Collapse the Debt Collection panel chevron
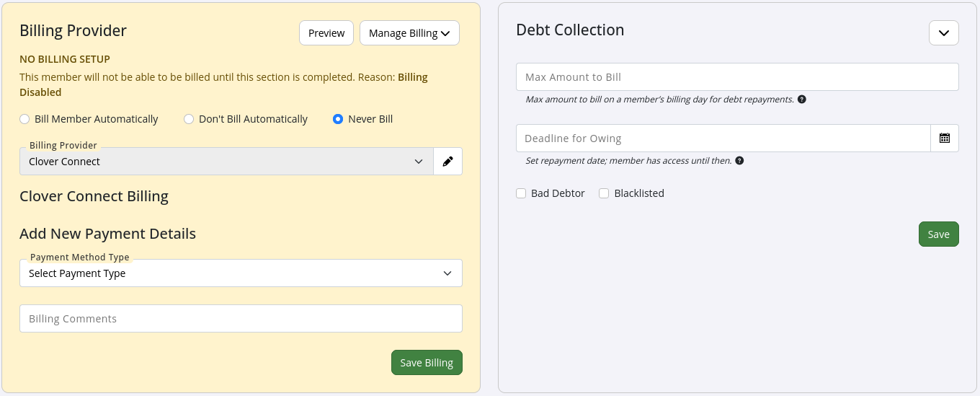The height and width of the screenshot is (396, 980). (x=943, y=33)
